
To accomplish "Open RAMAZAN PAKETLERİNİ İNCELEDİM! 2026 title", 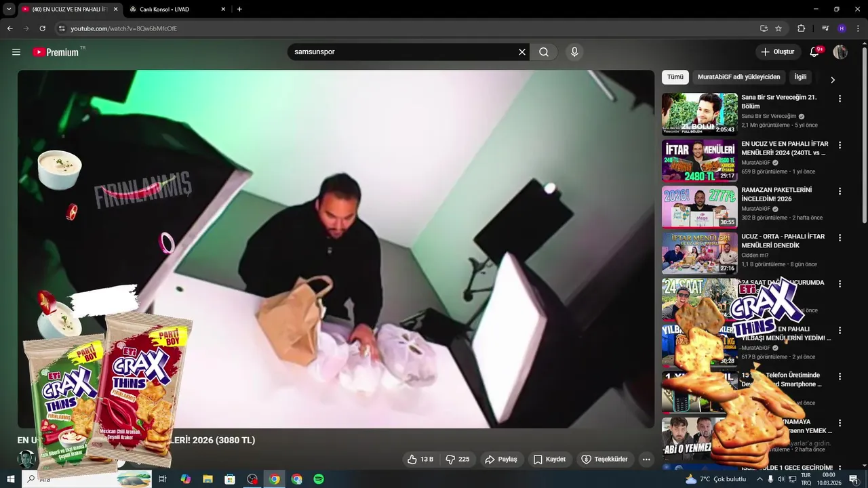I will 776,195.
